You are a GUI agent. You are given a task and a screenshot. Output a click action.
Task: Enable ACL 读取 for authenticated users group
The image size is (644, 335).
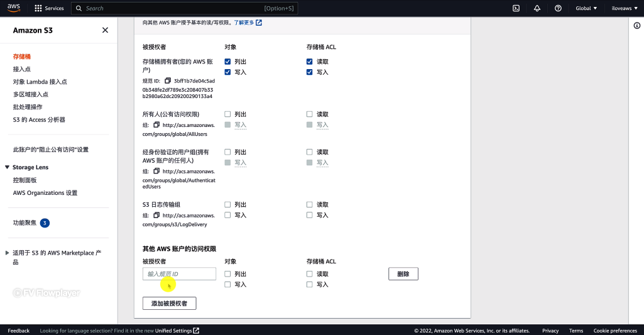click(309, 152)
